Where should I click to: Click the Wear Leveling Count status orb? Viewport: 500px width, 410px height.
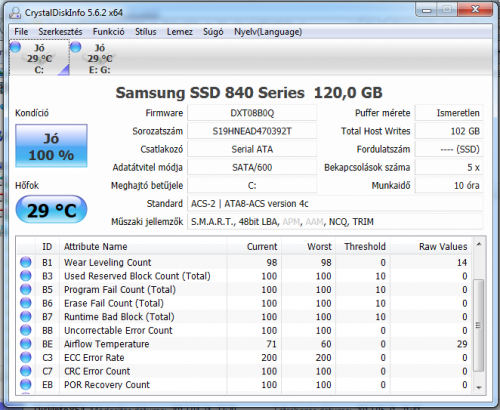pyautogui.click(x=26, y=262)
